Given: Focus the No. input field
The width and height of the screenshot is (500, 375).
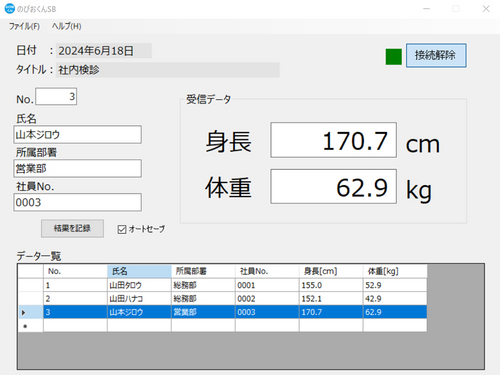Looking at the screenshot, I should 56,97.
